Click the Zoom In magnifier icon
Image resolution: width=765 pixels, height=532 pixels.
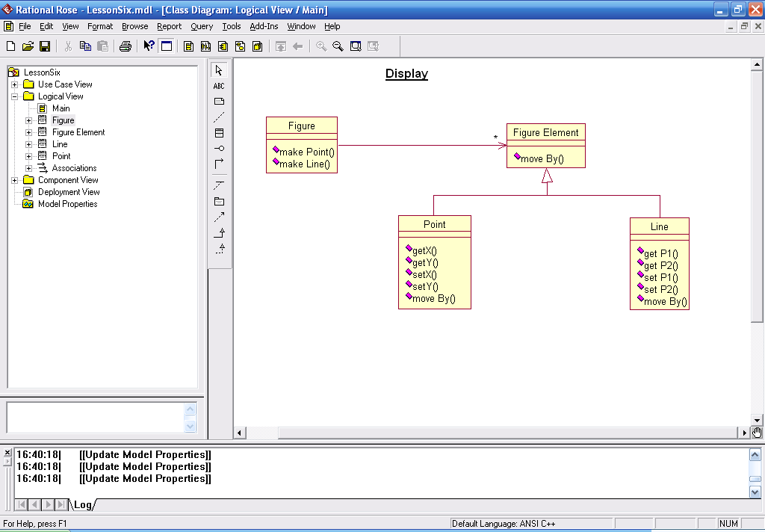[321, 46]
